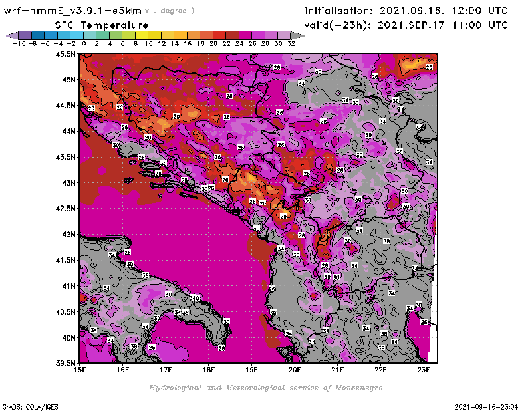Image resolution: width=532 pixels, height=411 pixels.
Task: Click the 'initialisation: 2021.09.16. 12:00 UTC' text
Action: click(x=406, y=11)
